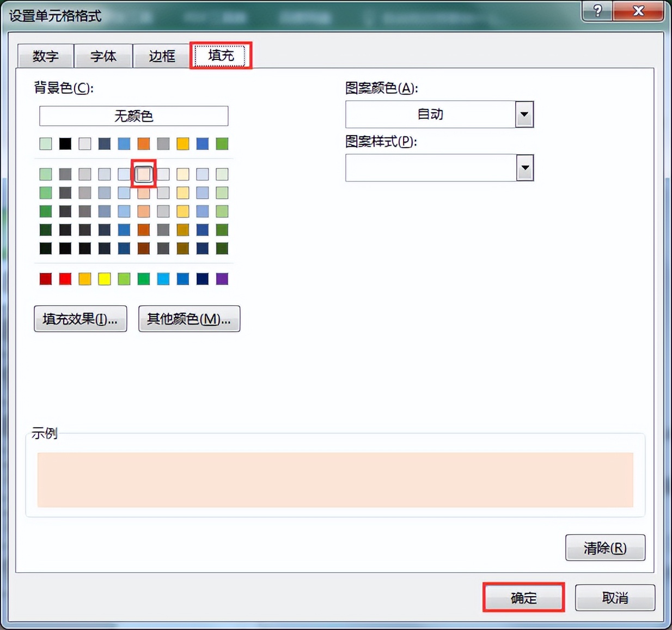The width and height of the screenshot is (672, 630).
Task: Open the 边框 (Border) tab
Action: (161, 55)
